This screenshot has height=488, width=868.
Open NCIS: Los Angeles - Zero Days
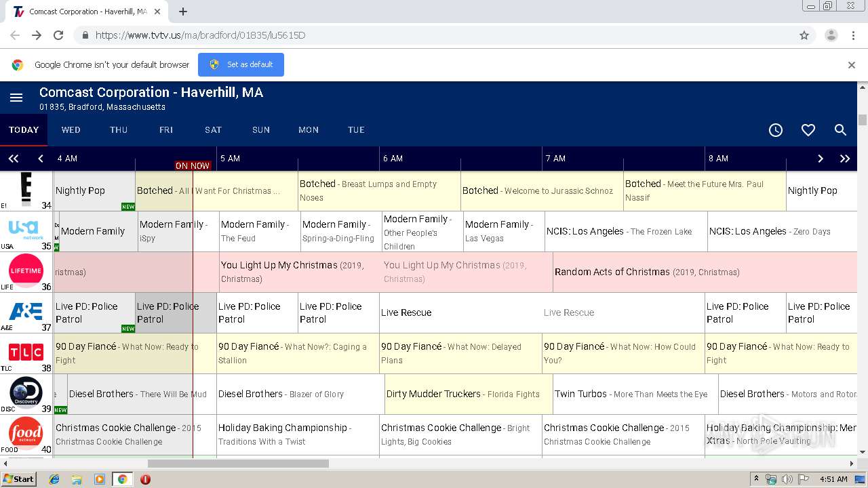783,231
